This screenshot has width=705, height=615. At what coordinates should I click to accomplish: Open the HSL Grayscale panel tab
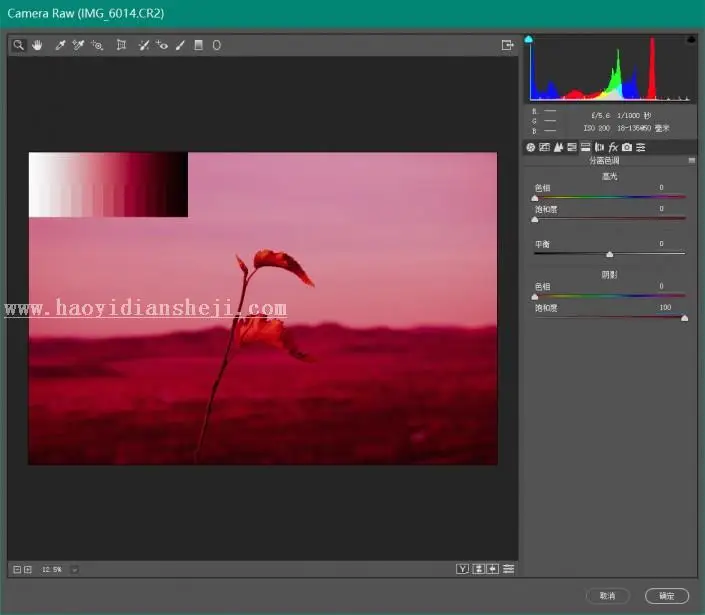point(572,147)
